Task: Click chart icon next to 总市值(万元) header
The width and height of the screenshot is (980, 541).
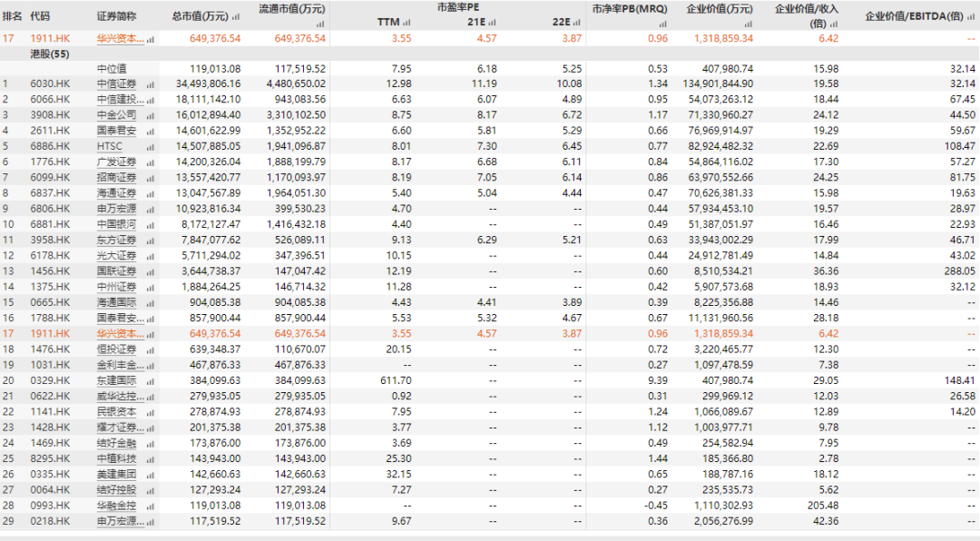Action: (x=236, y=17)
